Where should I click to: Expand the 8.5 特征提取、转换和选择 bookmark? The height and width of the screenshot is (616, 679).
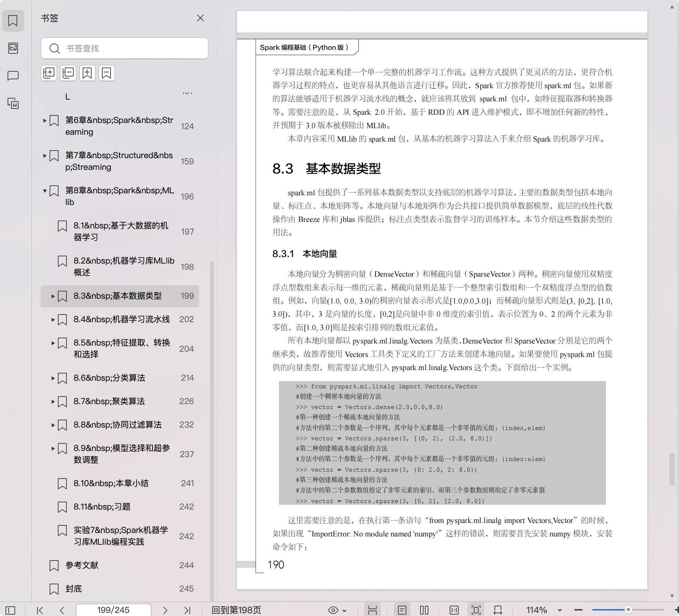[53, 343]
